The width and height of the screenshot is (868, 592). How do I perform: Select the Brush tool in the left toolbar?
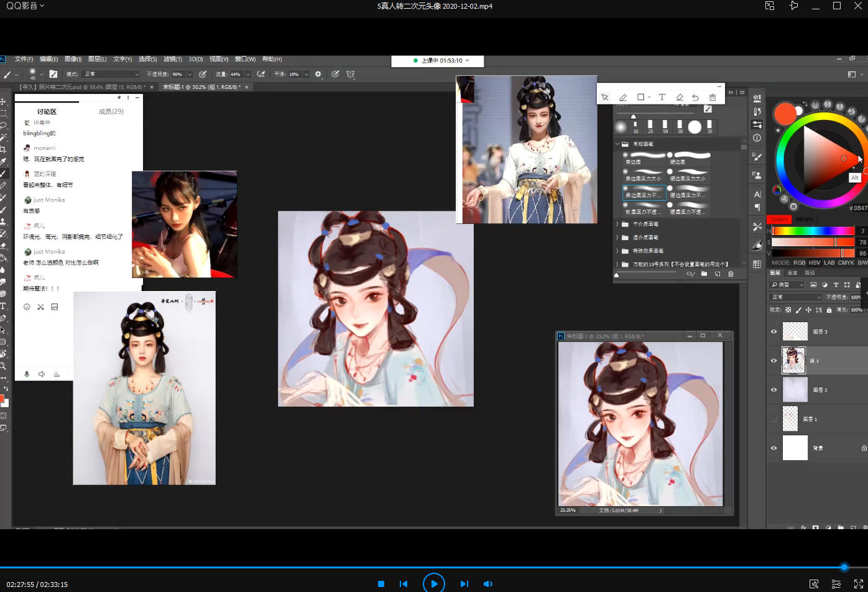click(3, 173)
